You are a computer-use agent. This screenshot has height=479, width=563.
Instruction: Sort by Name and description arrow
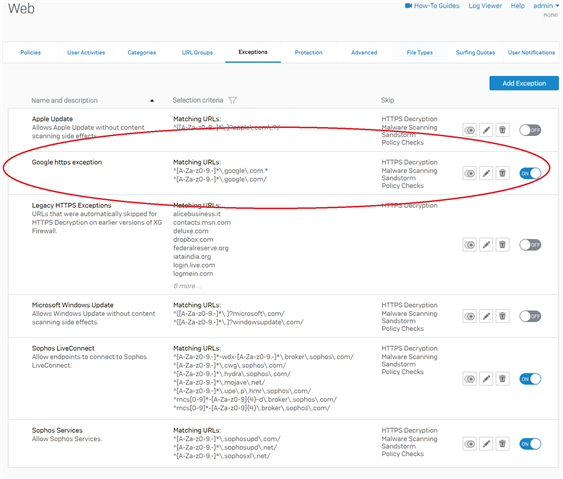(152, 101)
